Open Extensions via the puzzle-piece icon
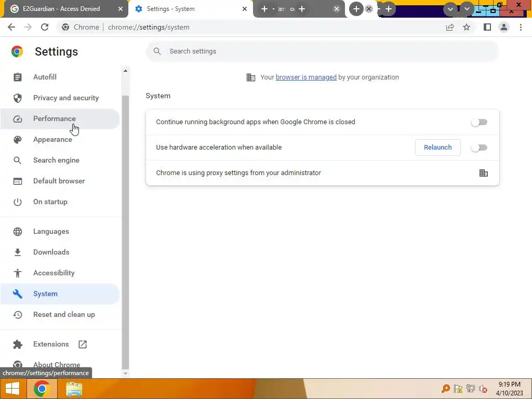The image size is (532, 399). pos(17,344)
